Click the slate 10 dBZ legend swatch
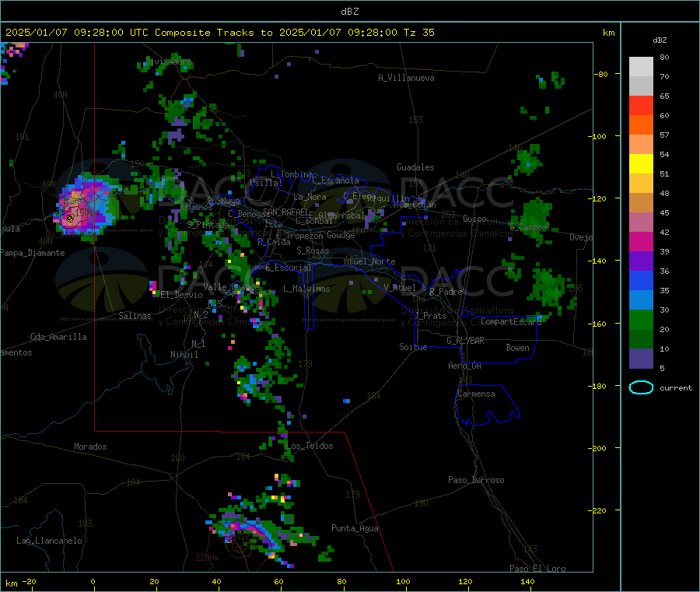This screenshot has width=700, height=592. tap(641, 359)
